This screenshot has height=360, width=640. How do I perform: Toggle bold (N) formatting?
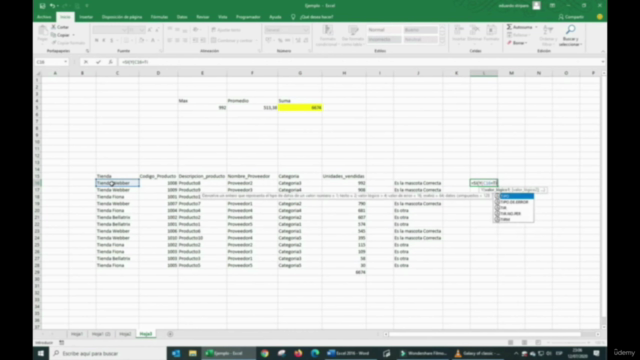[96, 40]
